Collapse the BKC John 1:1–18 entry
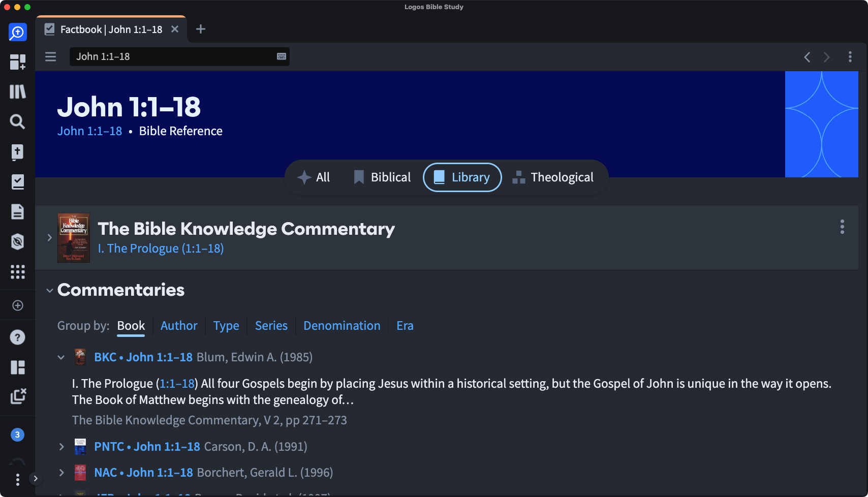Viewport: 868px width, 497px height. coord(61,357)
